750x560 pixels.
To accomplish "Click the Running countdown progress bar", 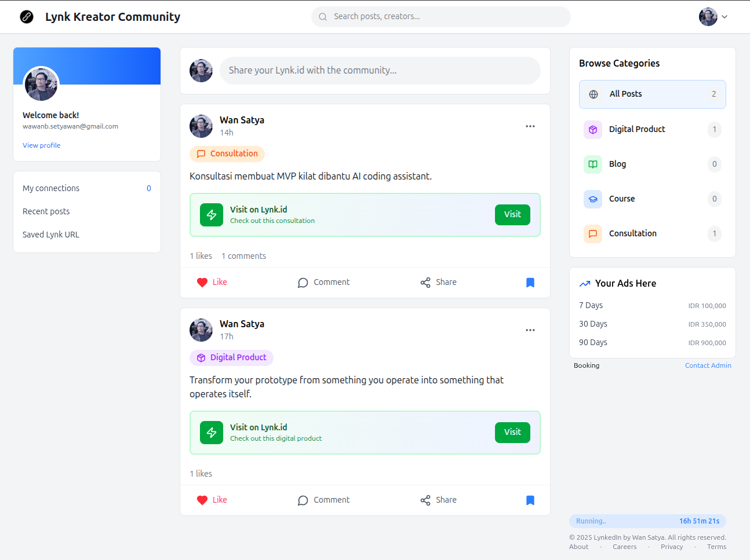I will (x=647, y=521).
